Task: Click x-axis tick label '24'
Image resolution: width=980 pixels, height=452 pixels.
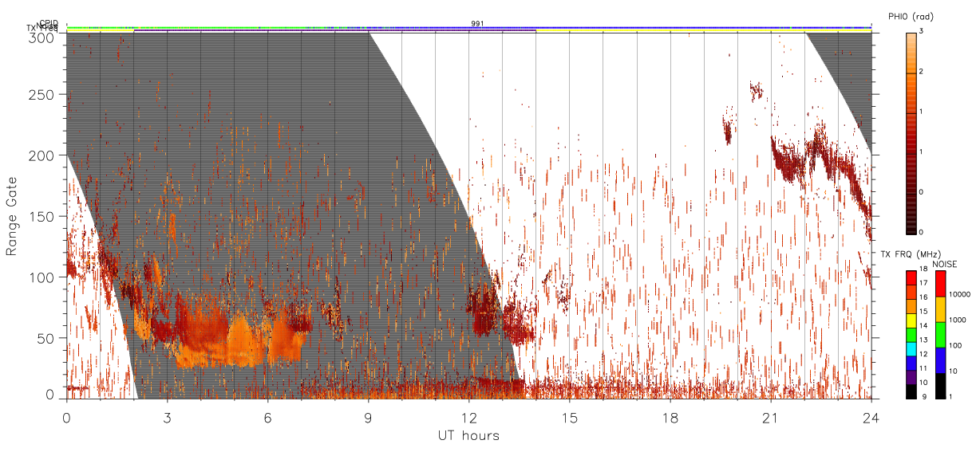Action: click(871, 418)
